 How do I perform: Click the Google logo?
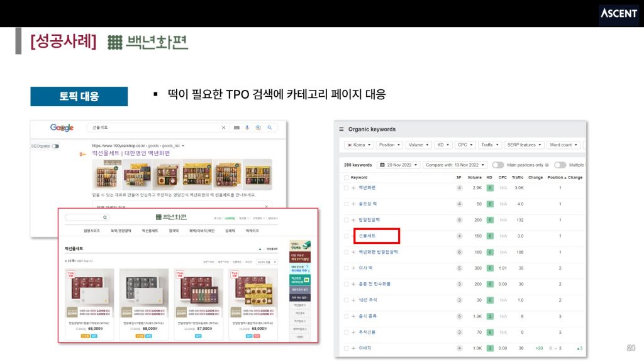[x=62, y=128]
